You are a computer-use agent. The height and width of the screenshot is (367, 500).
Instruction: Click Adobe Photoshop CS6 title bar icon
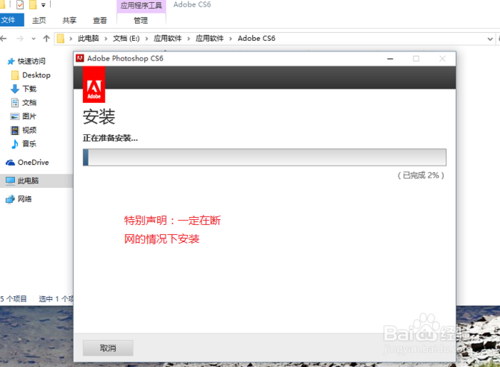tap(80, 58)
